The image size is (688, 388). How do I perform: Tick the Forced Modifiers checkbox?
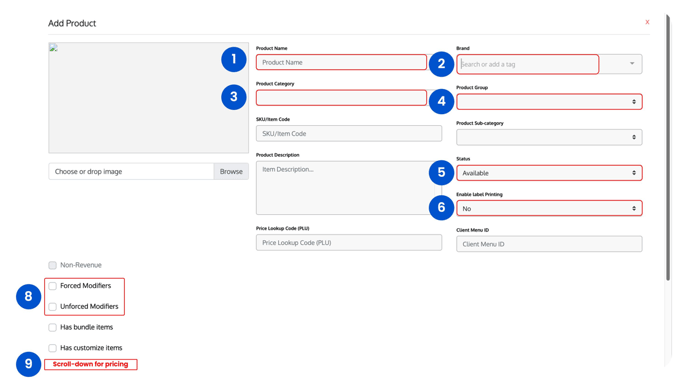53,286
